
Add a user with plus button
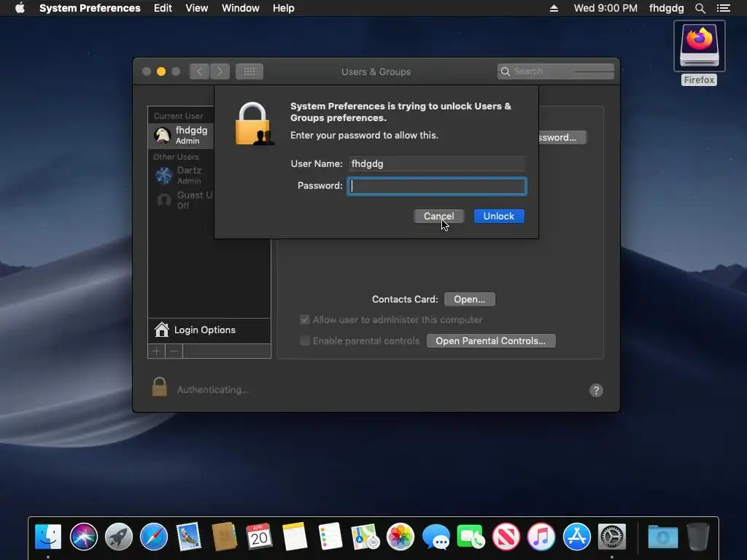(156, 351)
